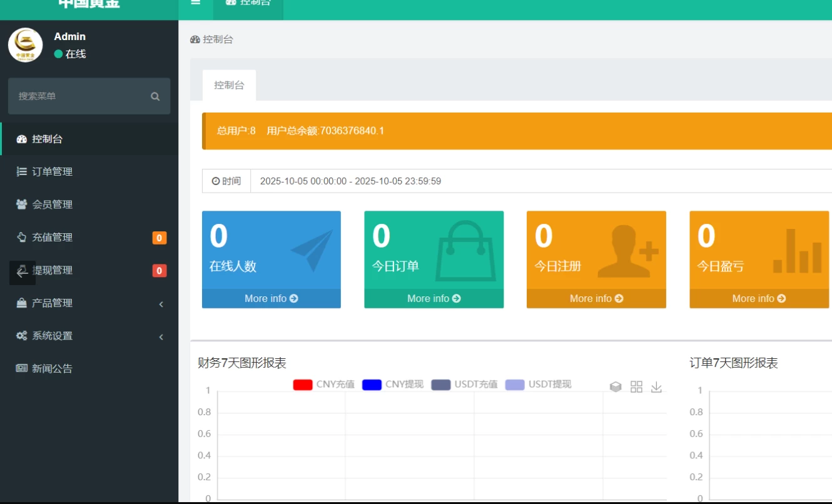Click the add-user icon on 今日注册
Screen dimensions: 832x504
point(627,251)
